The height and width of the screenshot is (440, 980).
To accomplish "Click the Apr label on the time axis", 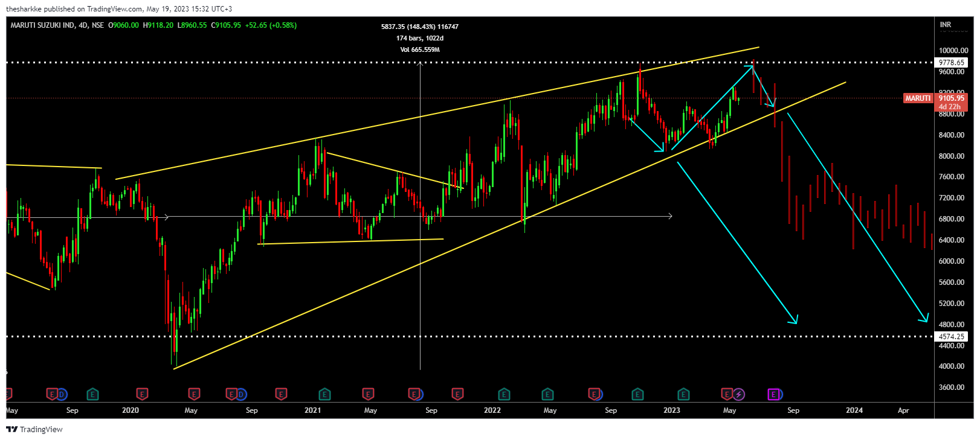I will click(903, 410).
